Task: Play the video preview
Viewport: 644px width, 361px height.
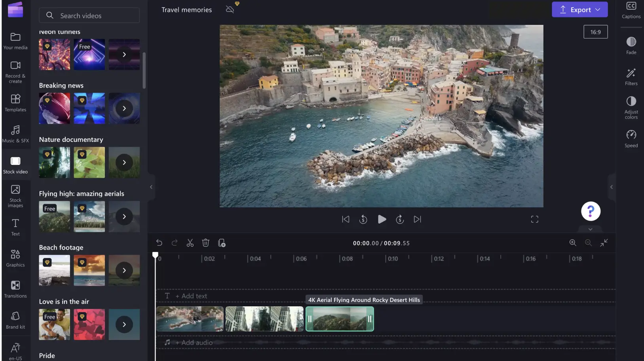Action: (382, 219)
